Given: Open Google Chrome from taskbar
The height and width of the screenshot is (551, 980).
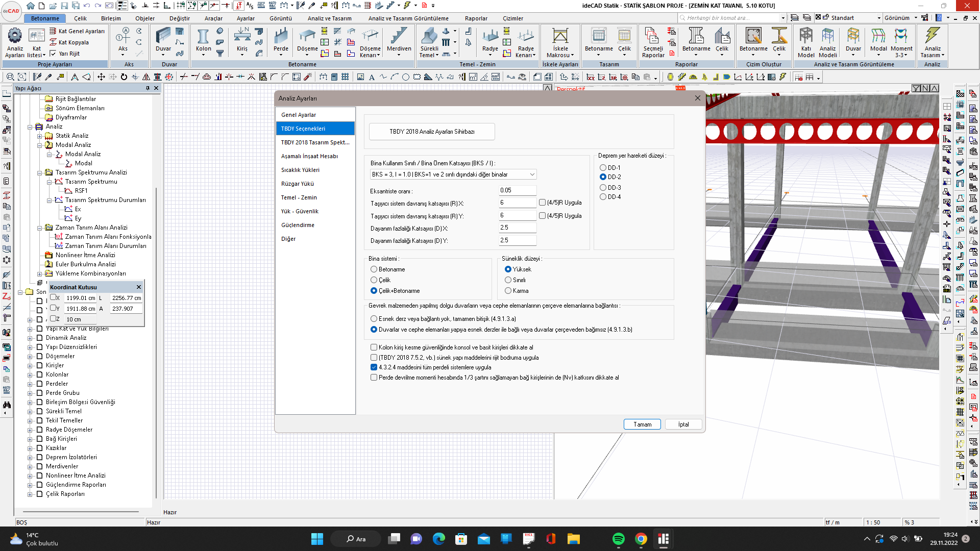Looking at the screenshot, I should click(x=641, y=539).
